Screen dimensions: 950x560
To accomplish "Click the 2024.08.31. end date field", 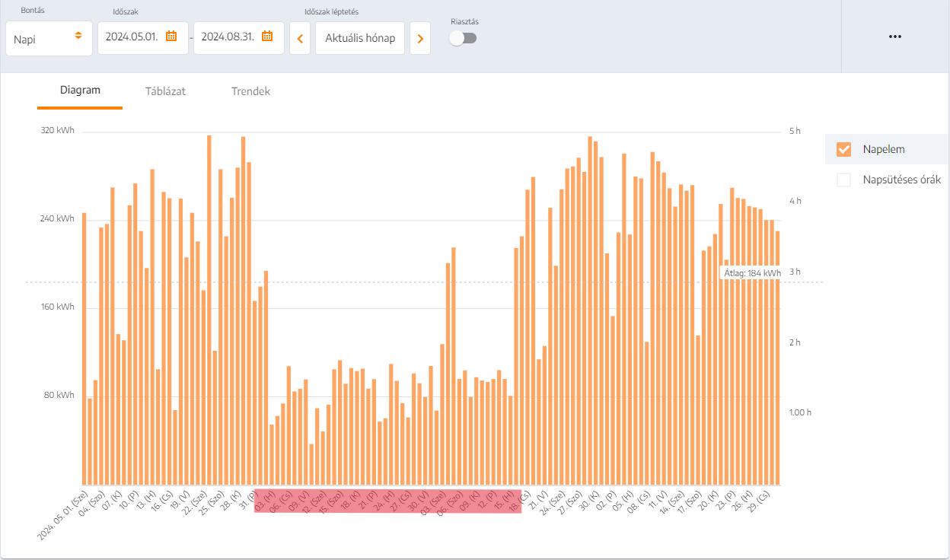I will click(x=228, y=37).
